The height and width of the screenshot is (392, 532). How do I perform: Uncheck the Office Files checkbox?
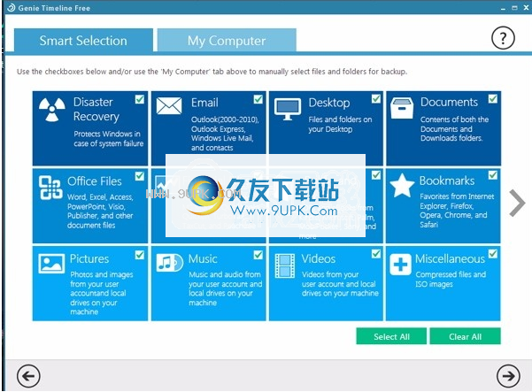tap(140, 176)
